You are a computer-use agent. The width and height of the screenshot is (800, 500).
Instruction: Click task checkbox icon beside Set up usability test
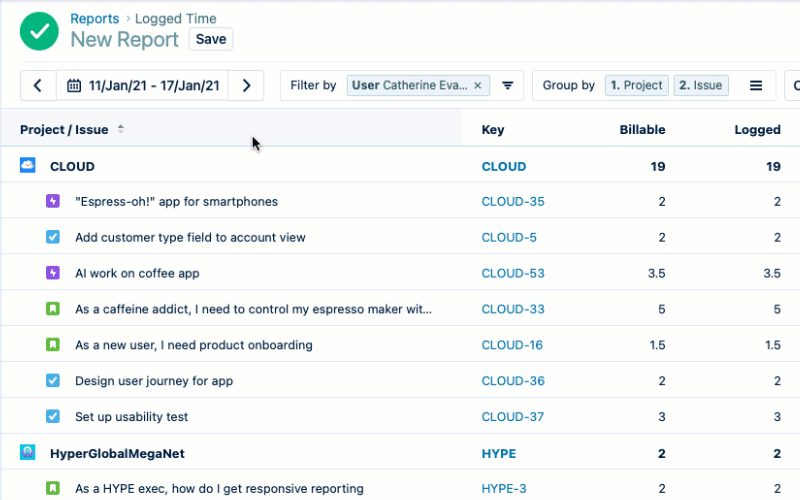tap(53, 416)
